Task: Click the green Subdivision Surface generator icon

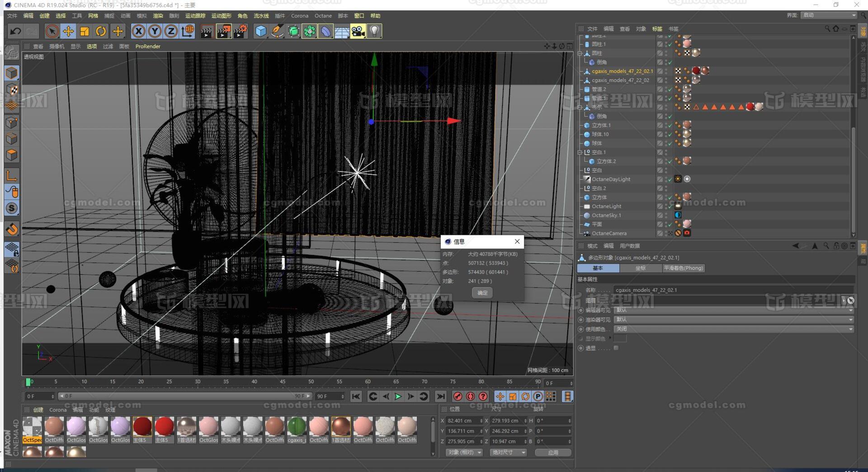Action: point(293,31)
